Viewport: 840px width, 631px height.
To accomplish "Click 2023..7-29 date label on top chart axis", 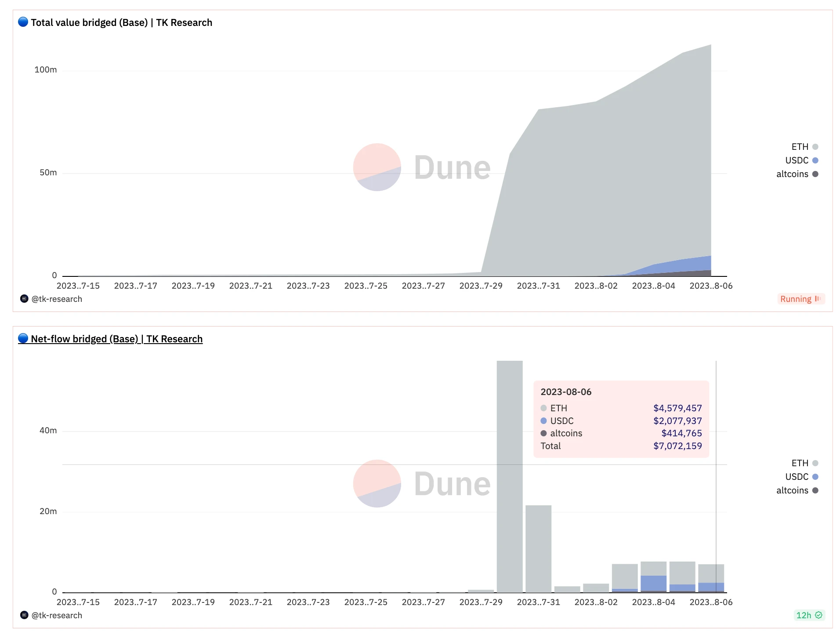I will pos(481,286).
